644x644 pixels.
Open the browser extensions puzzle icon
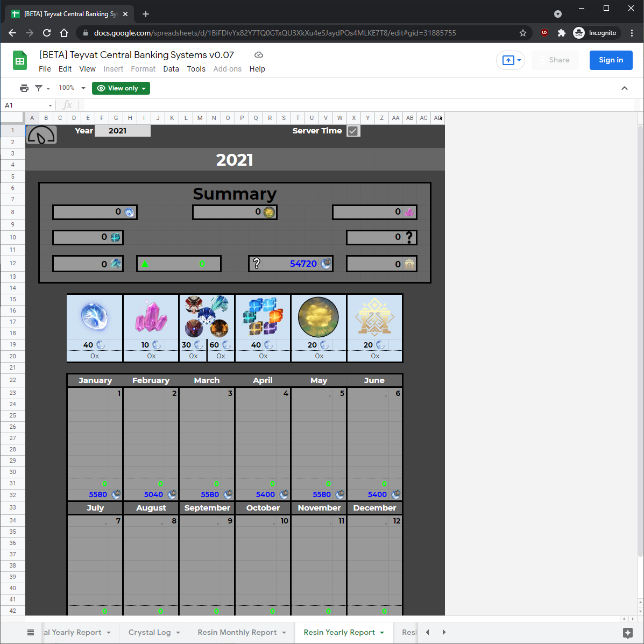tap(561, 33)
